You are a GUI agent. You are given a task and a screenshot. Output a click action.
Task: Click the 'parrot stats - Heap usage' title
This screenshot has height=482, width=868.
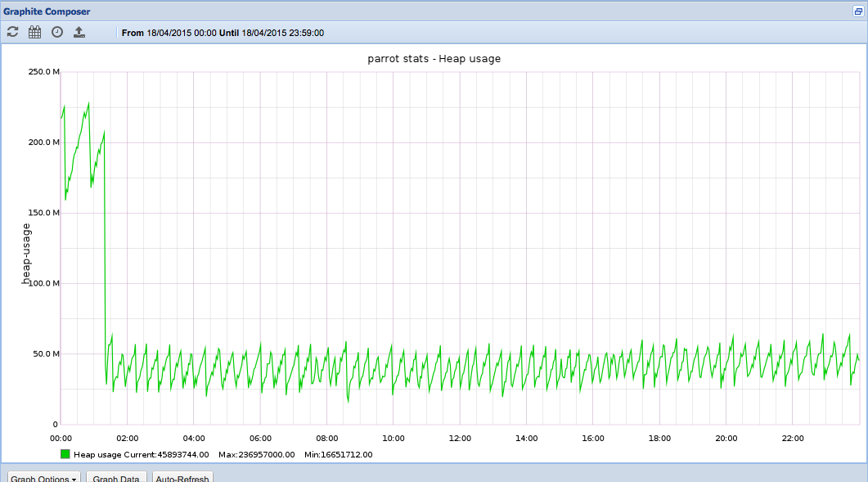click(434, 59)
